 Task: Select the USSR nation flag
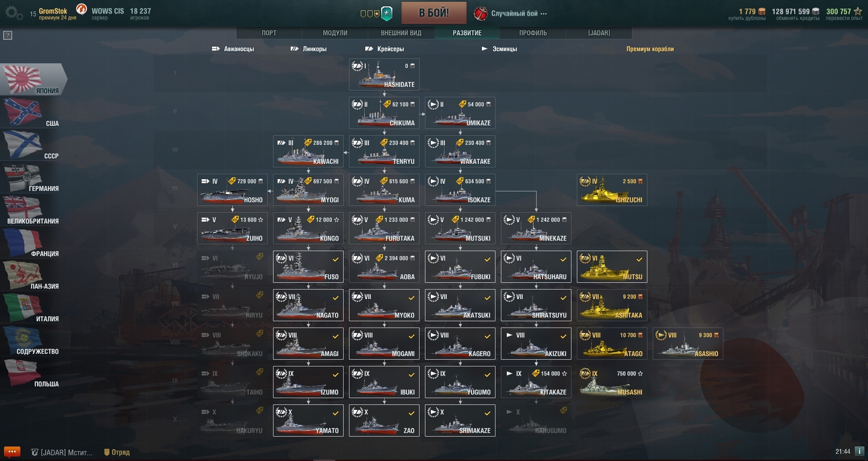[x=31, y=146]
